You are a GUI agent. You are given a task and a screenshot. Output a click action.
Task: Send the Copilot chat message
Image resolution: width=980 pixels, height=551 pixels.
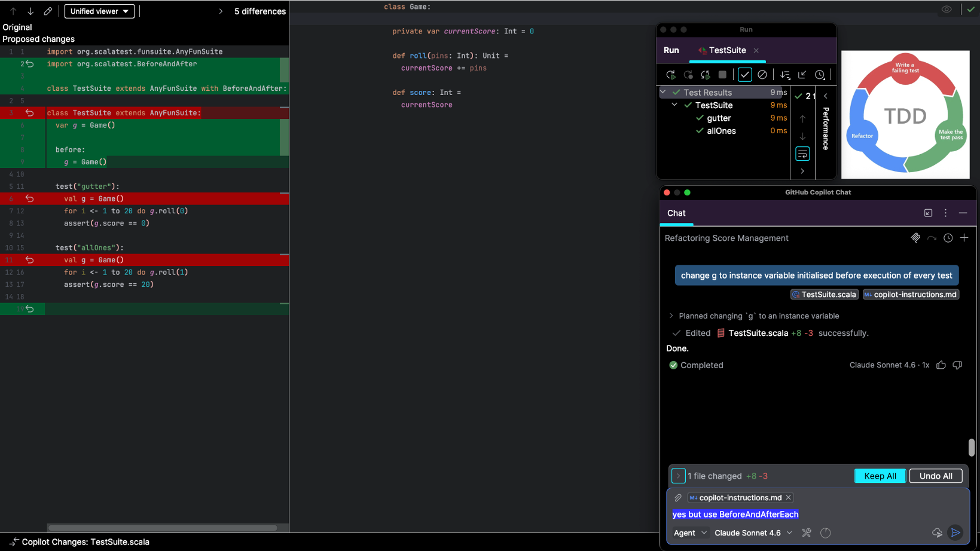[955, 532]
